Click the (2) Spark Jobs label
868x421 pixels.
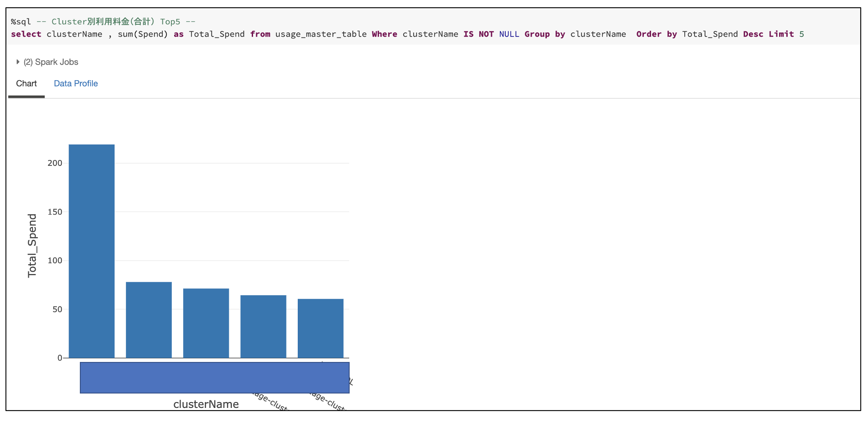pos(51,62)
